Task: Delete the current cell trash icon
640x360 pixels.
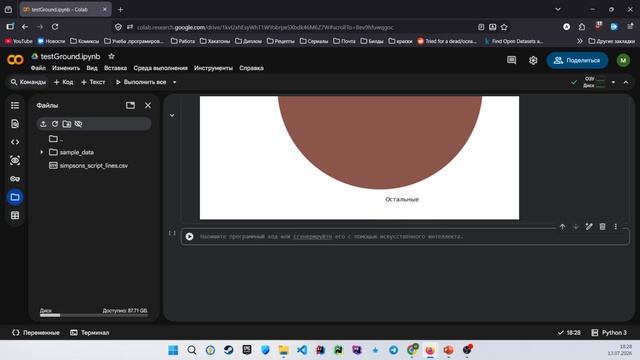Action: (x=602, y=227)
